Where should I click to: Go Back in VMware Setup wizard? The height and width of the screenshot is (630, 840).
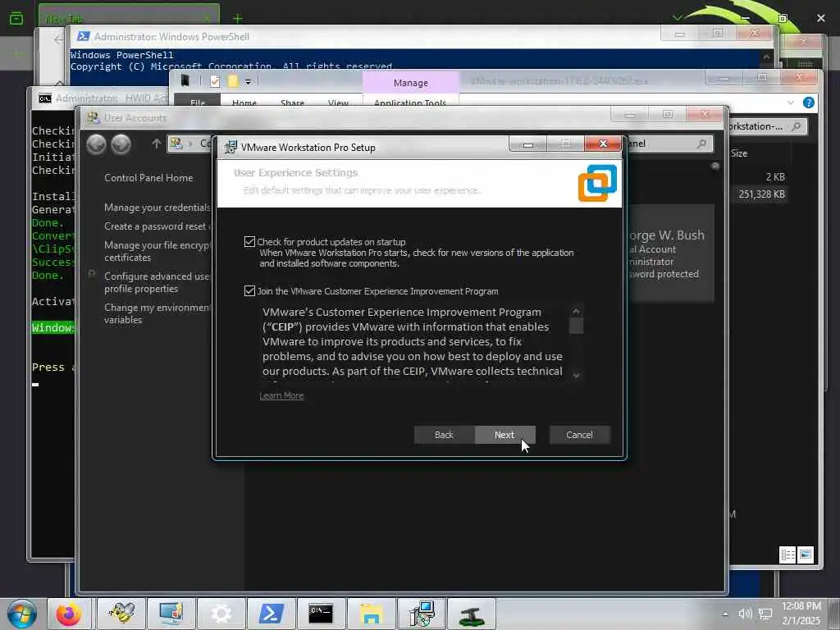(x=444, y=435)
